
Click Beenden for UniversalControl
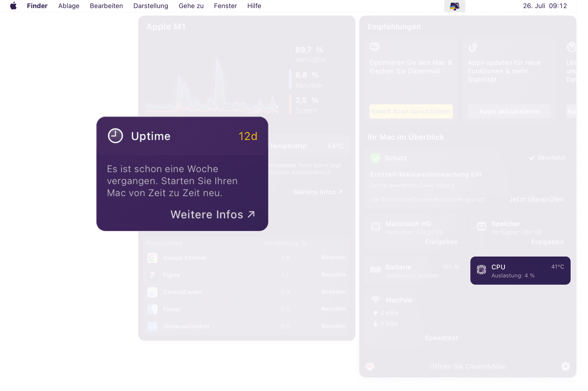click(x=334, y=326)
